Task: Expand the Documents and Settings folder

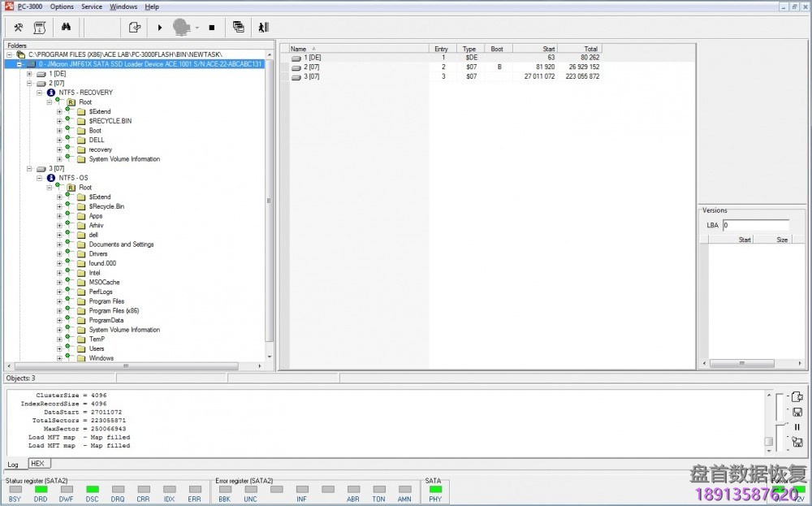Action: point(58,244)
